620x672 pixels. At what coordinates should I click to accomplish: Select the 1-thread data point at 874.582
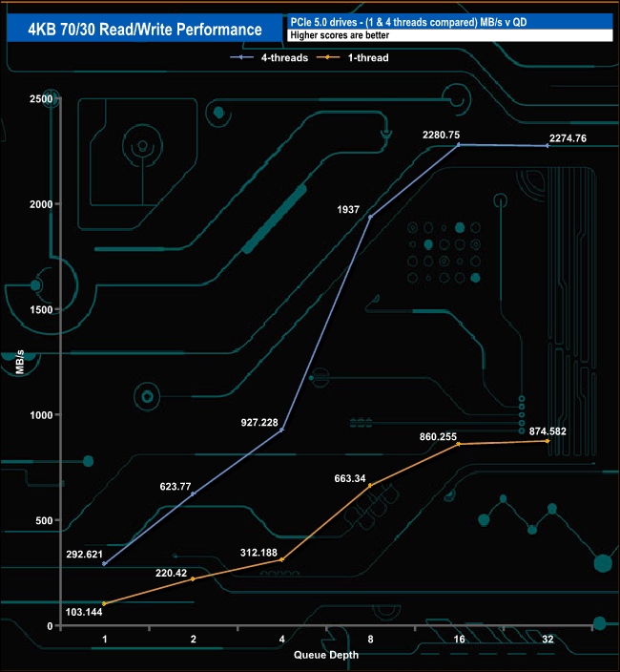548,441
